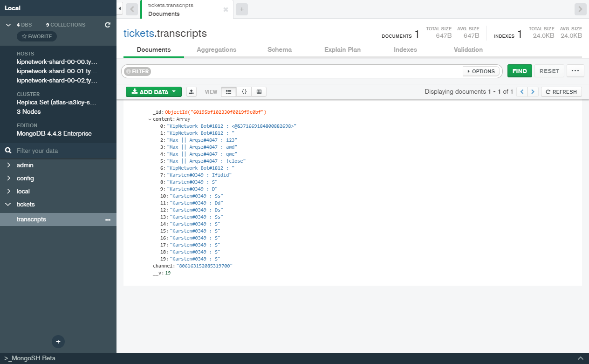Expand the admin database

8,165
